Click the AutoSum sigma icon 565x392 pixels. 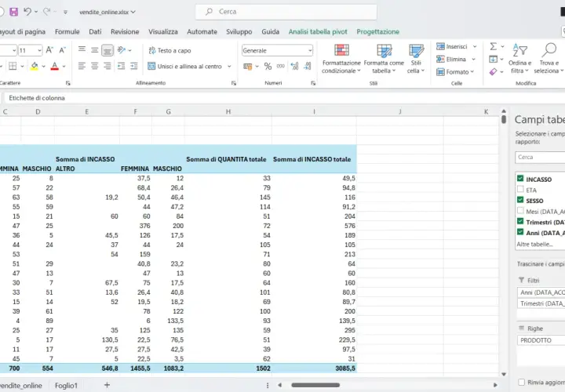[494, 46]
